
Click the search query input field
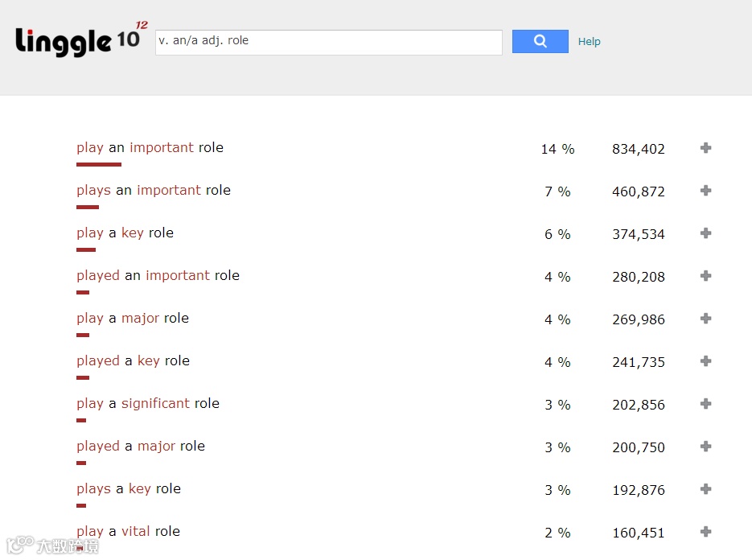[328, 42]
